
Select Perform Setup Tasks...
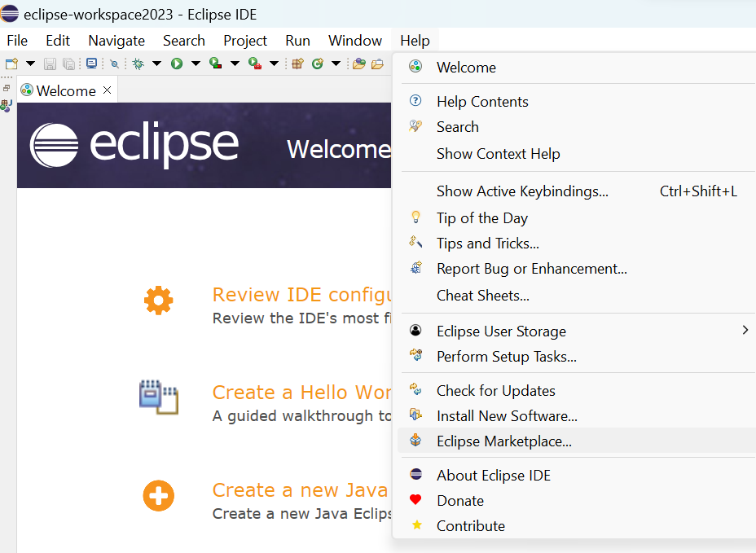(x=577, y=357)
